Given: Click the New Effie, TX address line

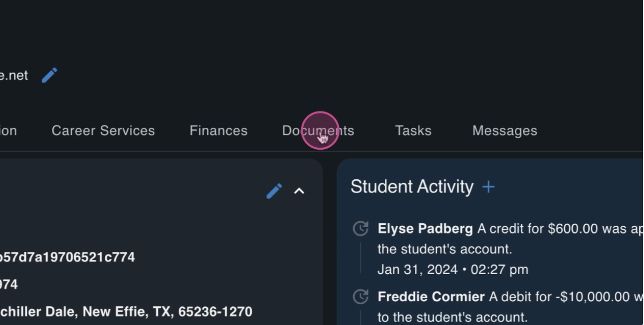Looking at the screenshot, I should pyautogui.click(x=126, y=312).
